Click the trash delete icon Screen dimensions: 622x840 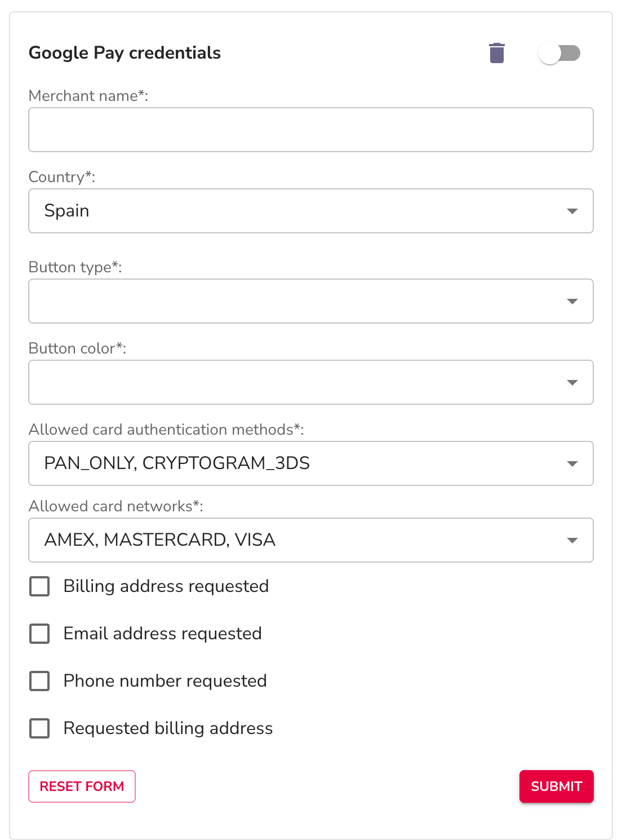(x=496, y=53)
